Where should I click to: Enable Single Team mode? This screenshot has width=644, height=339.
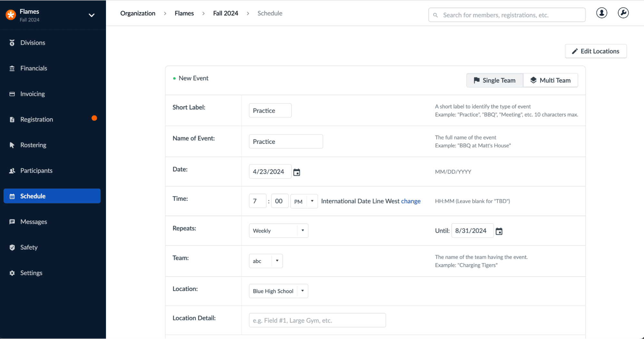(495, 80)
